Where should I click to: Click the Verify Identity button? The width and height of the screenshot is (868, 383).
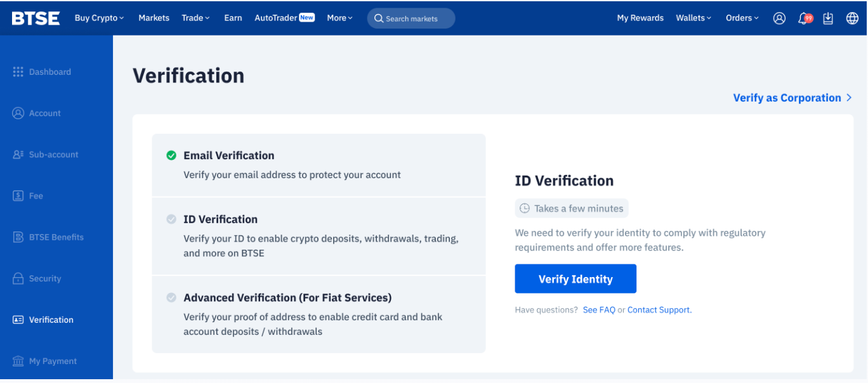pyautogui.click(x=575, y=279)
